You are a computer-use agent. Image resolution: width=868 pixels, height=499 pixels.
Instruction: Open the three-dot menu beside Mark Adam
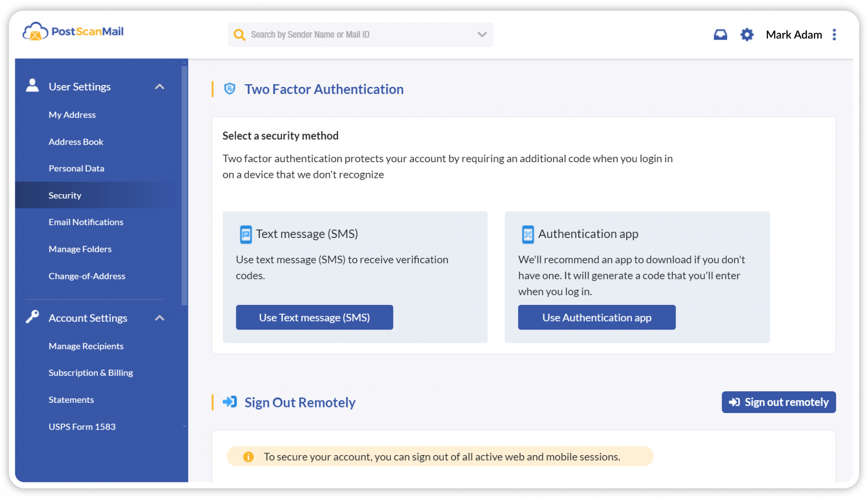click(834, 34)
